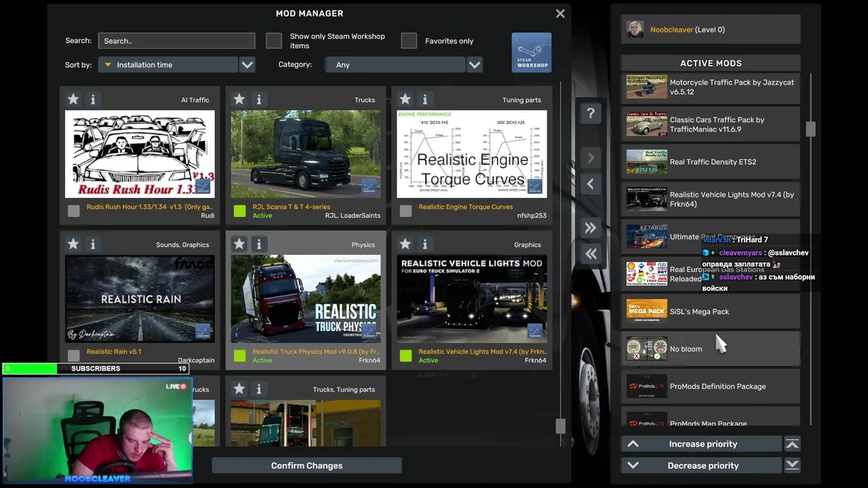Image resolution: width=868 pixels, height=488 pixels.
Task: Open info for Trucks, Tuning parts mod
Action: (258, 388)
